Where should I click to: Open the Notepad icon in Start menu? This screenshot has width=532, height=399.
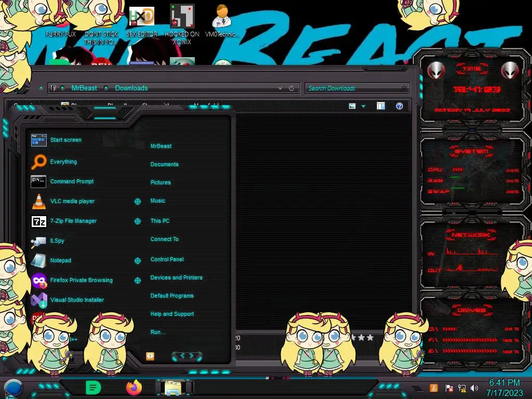tap(38, 261)
